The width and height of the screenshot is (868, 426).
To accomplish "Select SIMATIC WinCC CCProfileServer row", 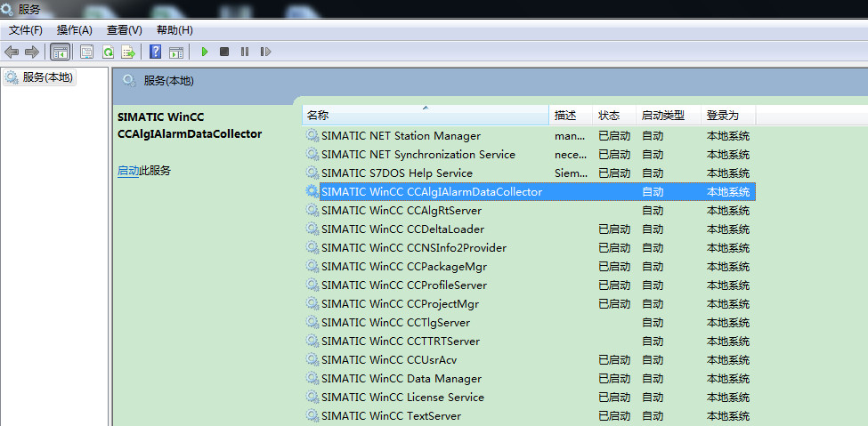I will coord(529,285).
